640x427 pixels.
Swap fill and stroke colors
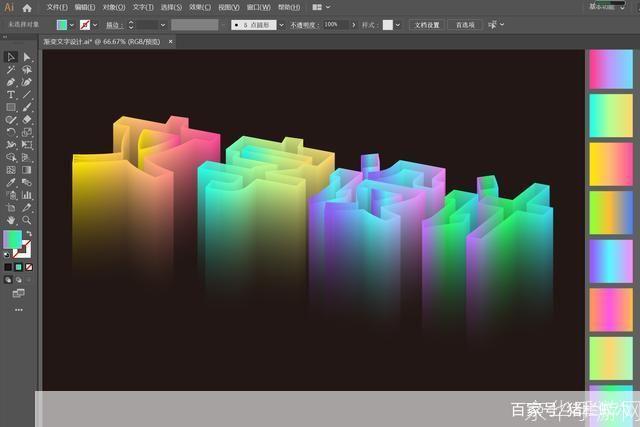pos(30,233)
